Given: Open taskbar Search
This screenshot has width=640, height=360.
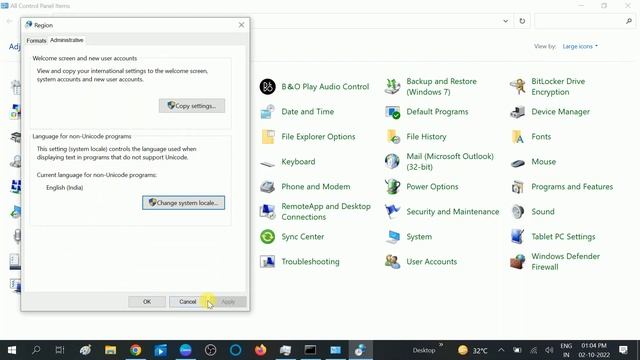Looking at the screenshot, I should pyautogui.click(x=36, y=350).
